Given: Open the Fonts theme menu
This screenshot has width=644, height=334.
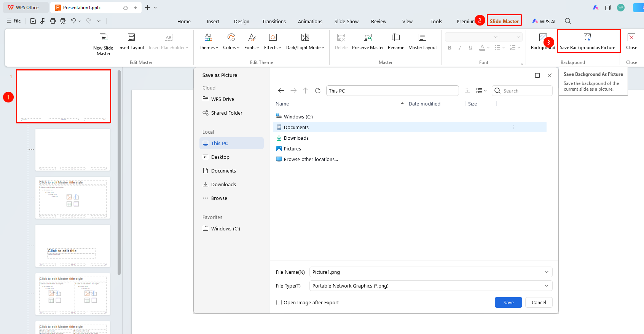Looking at the screenshot, I should coord(252,42).
